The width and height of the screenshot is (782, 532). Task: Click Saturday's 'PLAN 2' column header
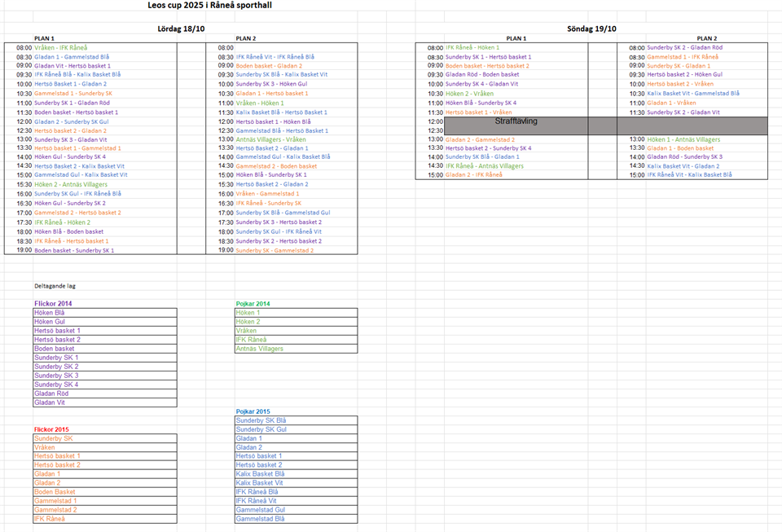pos(245,38)
